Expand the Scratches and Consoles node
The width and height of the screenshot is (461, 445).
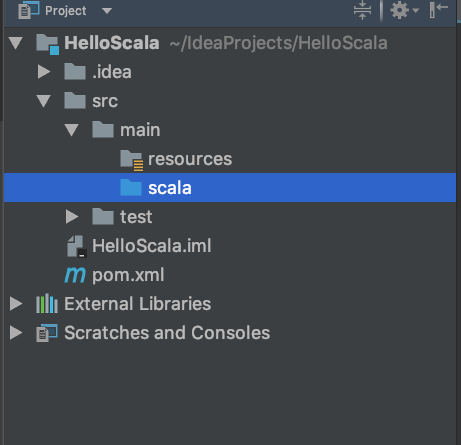tap(16, 333)
